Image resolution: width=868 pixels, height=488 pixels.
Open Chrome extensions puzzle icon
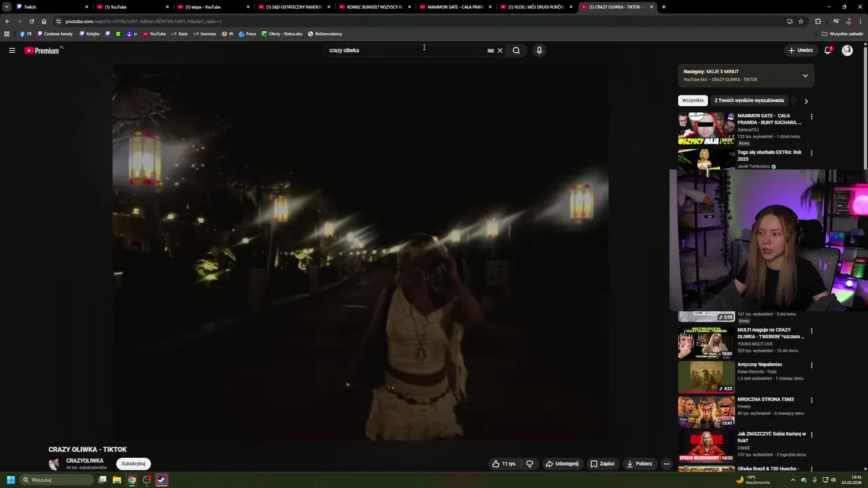click(x=818, y=21)
